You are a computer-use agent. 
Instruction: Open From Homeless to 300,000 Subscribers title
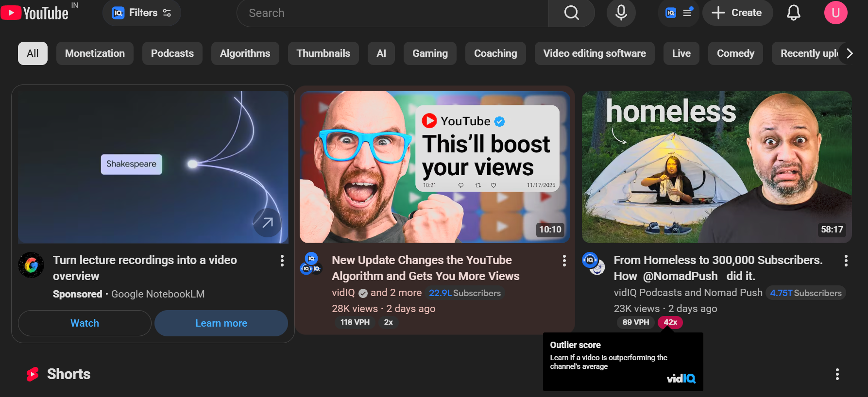pos(718,268)
